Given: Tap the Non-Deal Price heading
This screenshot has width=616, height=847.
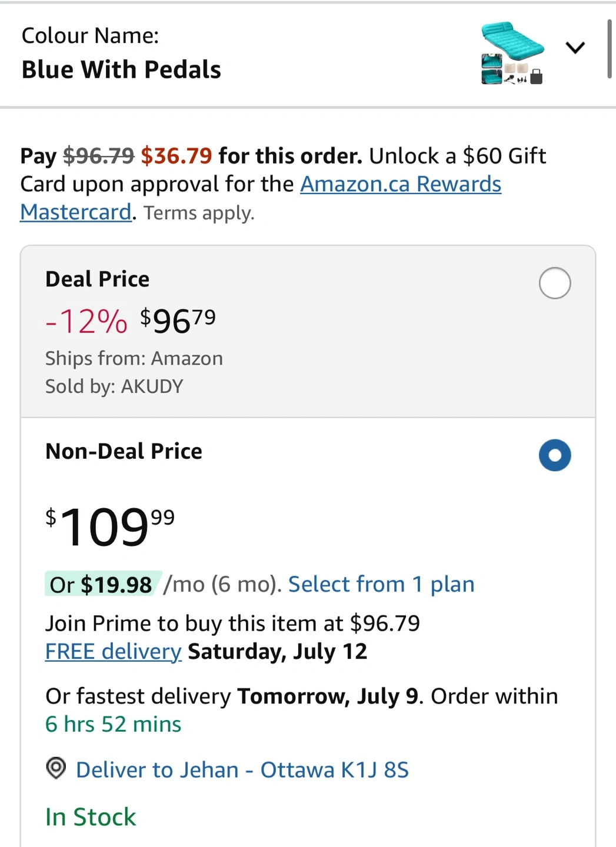Looking at the screenshot, I should [124, 451].
